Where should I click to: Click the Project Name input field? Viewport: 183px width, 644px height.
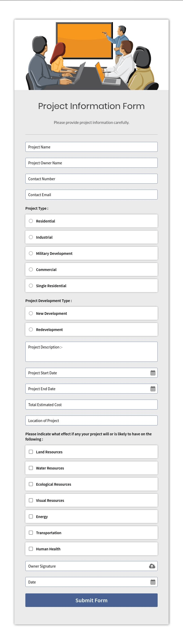click(x=91, y=147)
